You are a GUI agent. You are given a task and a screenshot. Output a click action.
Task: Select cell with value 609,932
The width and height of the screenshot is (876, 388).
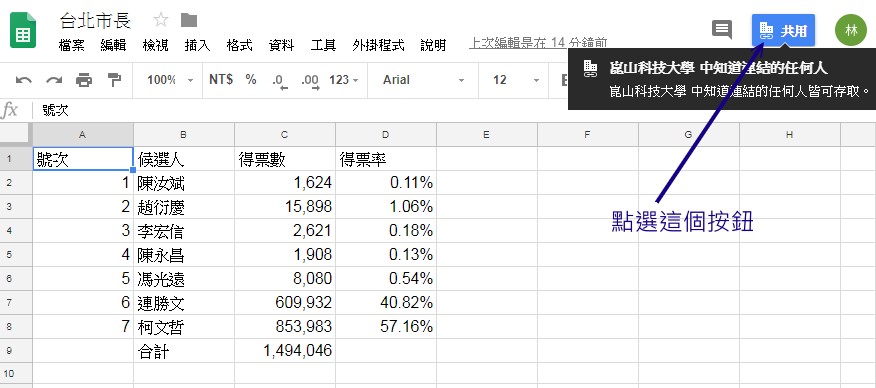(x=285, y=303)
